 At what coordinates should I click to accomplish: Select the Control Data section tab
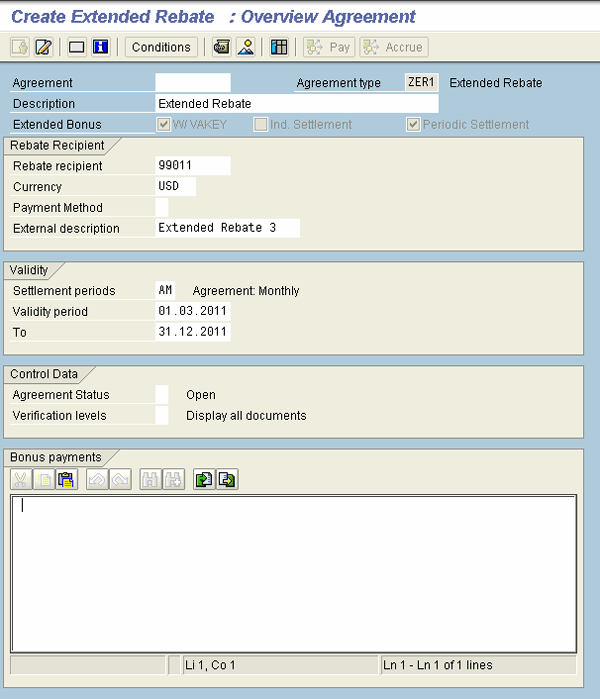[x=44, y=374]
